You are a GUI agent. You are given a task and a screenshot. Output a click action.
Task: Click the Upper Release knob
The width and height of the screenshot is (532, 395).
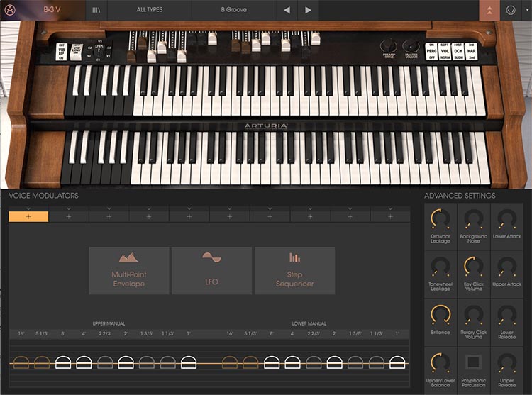click(x=507, y=363)
